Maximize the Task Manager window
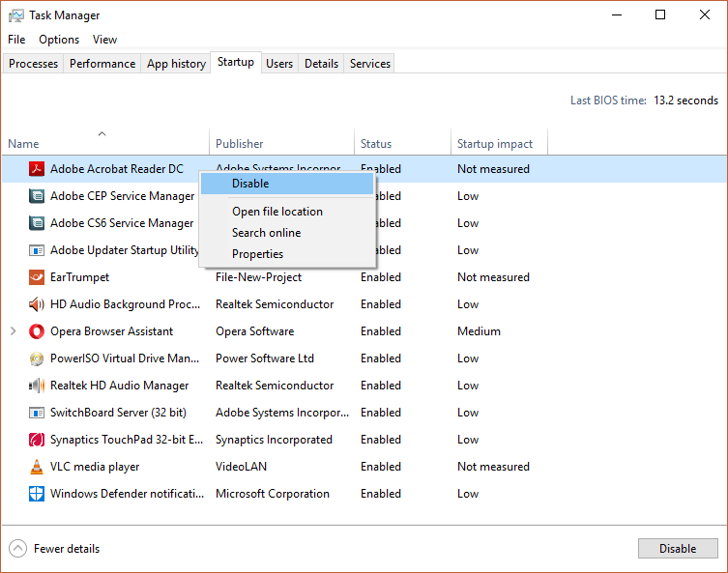The width and height of the screenshot is (728, 573). [660, 14]
